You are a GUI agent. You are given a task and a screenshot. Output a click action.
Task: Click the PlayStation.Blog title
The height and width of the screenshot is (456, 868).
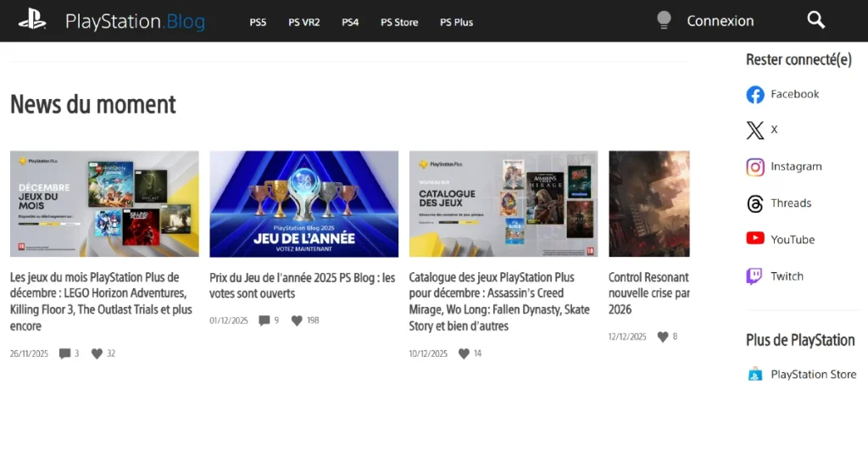coord(135,21)
